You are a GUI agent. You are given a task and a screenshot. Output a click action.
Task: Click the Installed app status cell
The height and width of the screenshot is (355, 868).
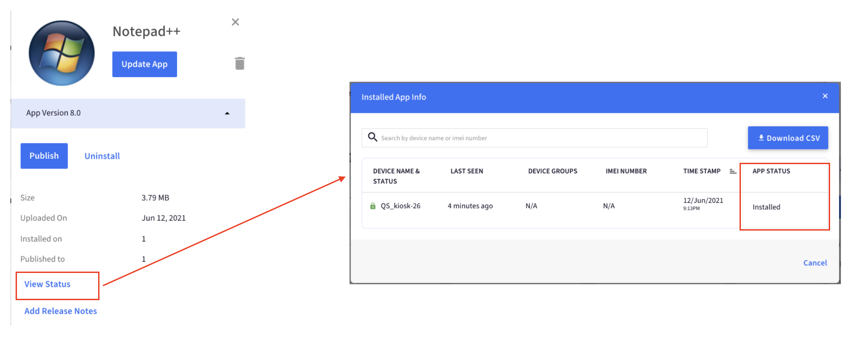(x=766, y=207)
